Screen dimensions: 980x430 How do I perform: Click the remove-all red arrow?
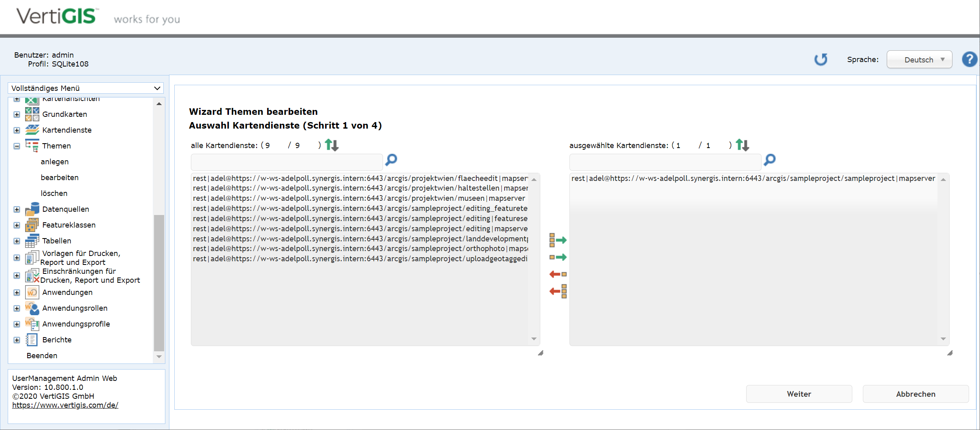pyautogui.click(x=558, y=291)
